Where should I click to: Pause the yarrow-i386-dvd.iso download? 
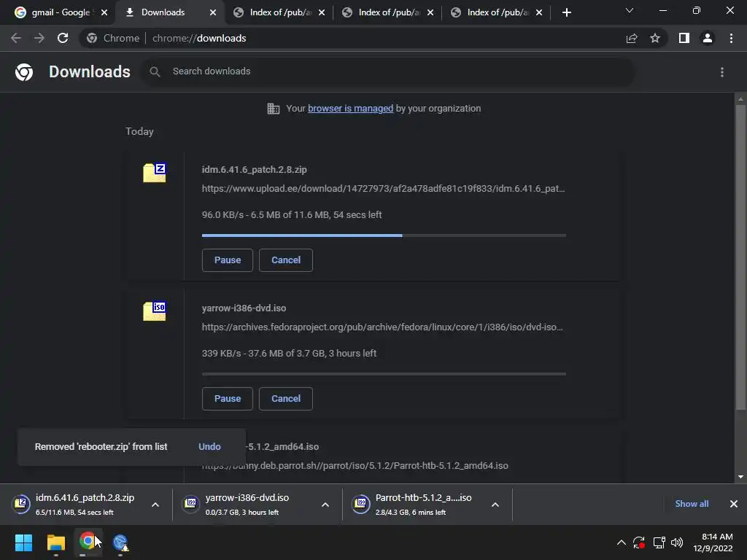(x=228, y=399)
